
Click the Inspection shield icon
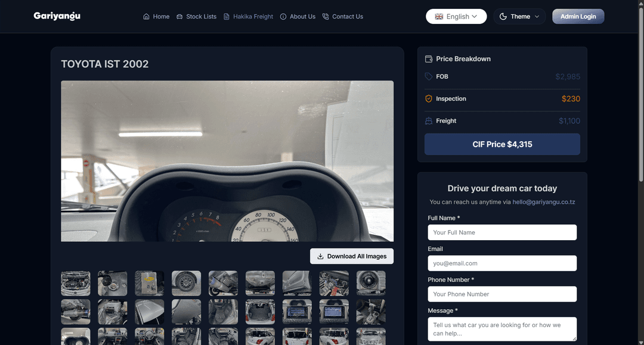pyautogui.click(x=429, y=98)
